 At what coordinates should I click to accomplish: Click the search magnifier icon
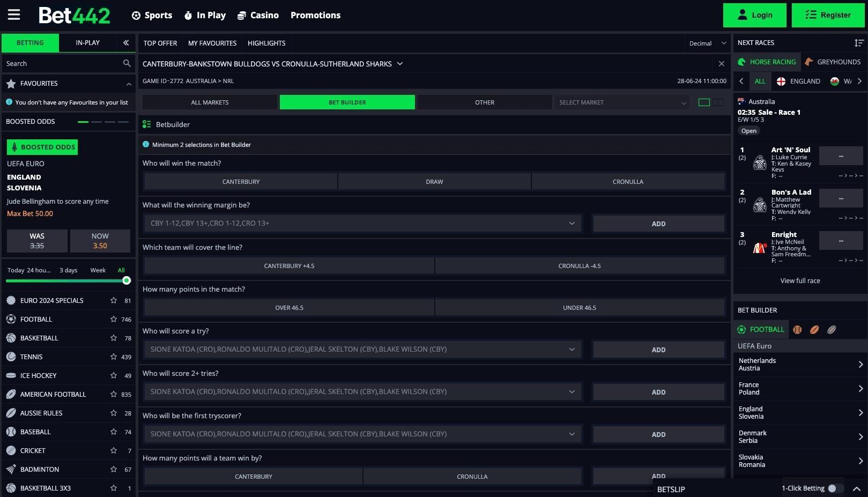coord(127,63)
